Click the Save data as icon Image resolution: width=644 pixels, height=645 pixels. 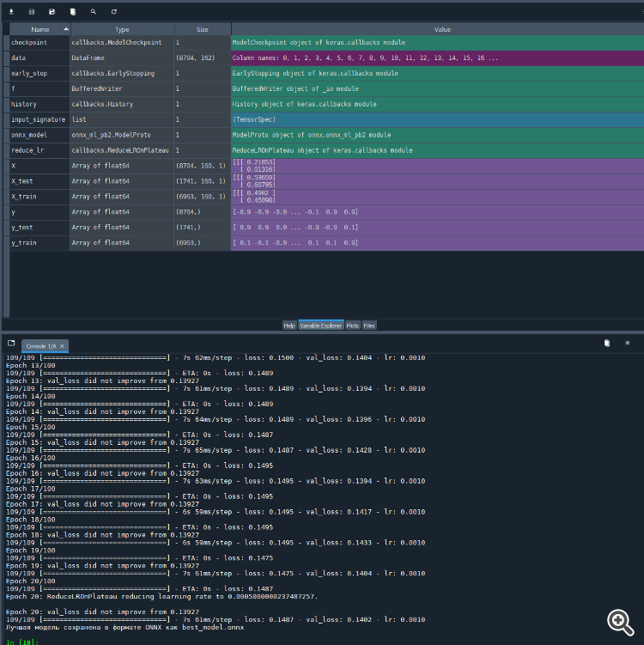pyautogui.click(x=52, y=12)
